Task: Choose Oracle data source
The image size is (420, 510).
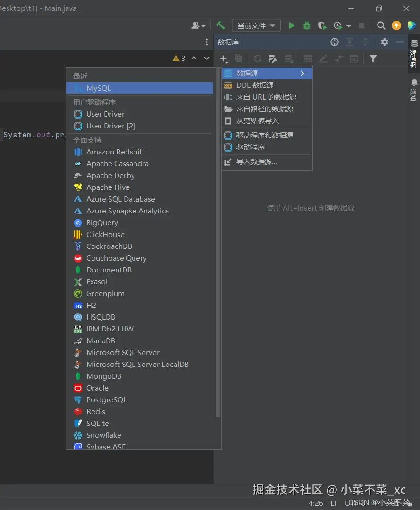Action: tap(140, 388)
